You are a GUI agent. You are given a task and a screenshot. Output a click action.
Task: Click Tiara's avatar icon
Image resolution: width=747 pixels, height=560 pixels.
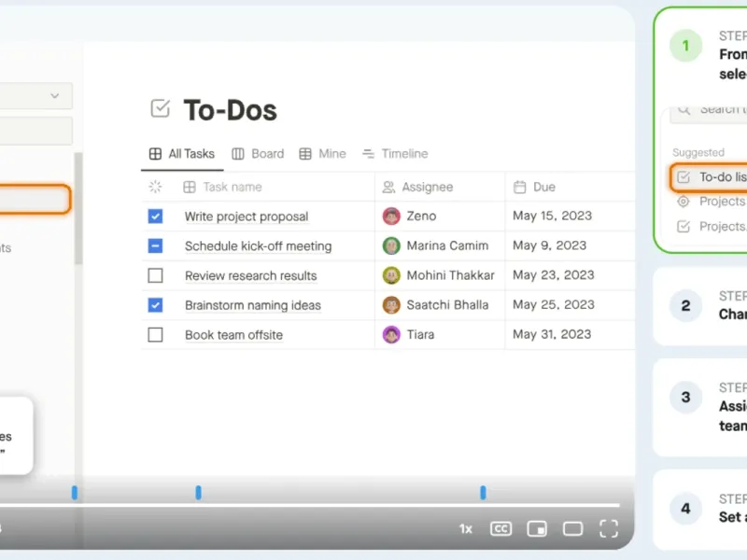point(391,335)
